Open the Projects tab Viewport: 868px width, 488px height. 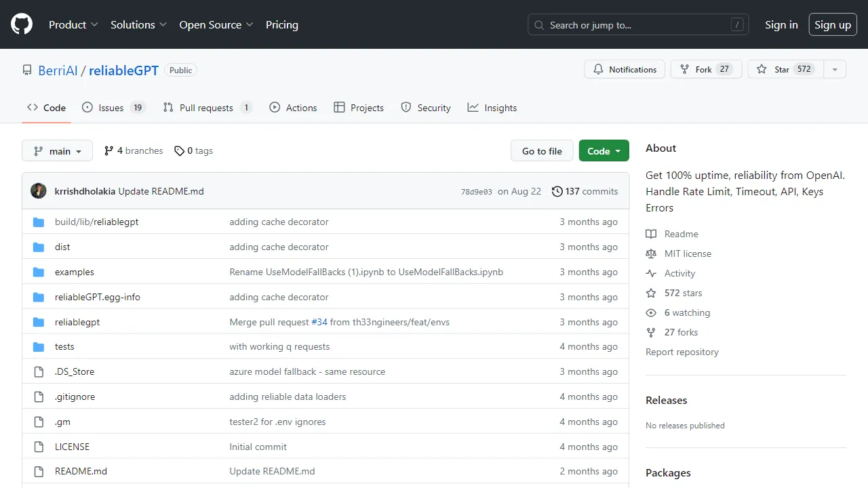359,108
